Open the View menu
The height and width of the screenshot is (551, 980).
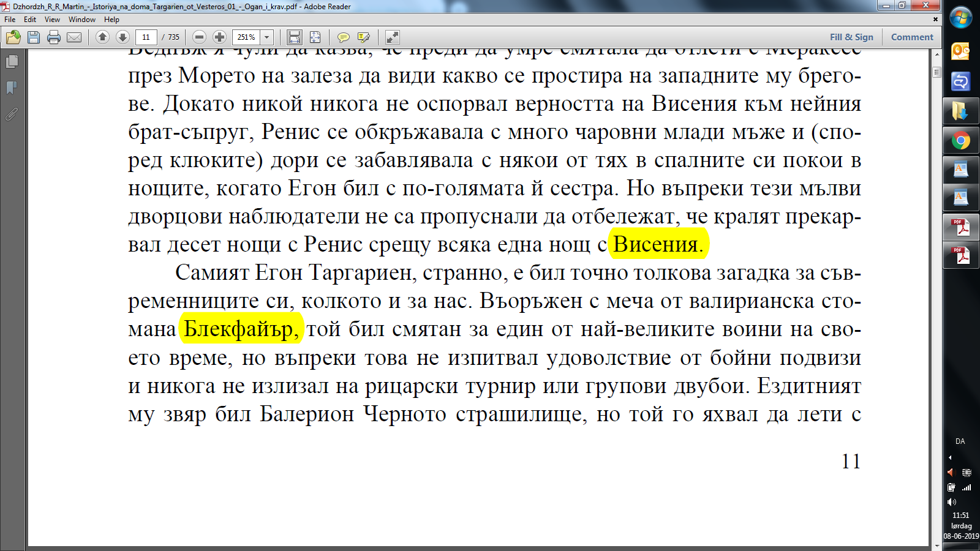click(52, 20)
